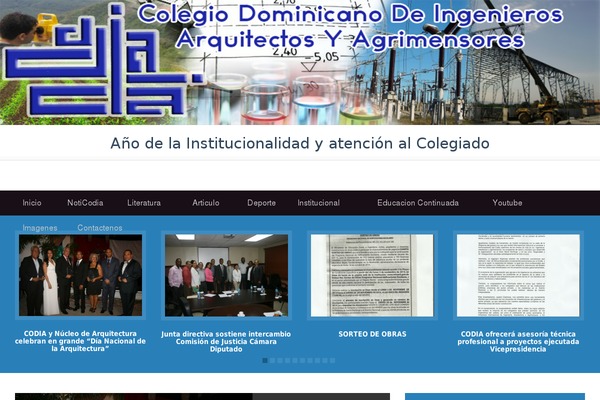Screen dimensions: 600x400
Task: Open the Imagenes menu item
Action: point(40,228)
